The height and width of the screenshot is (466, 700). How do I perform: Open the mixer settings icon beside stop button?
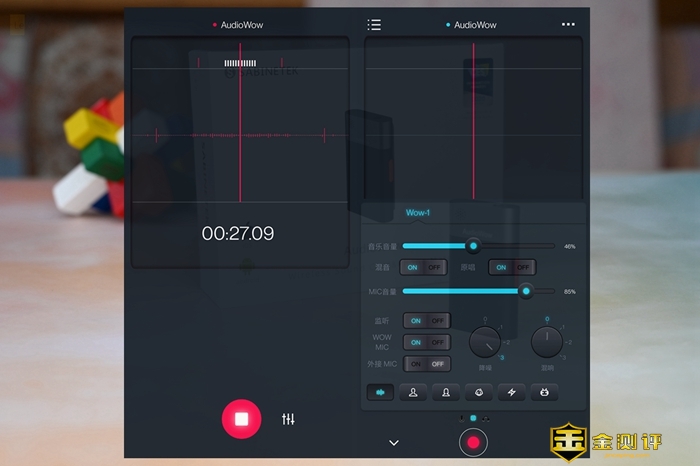point(288,419)
